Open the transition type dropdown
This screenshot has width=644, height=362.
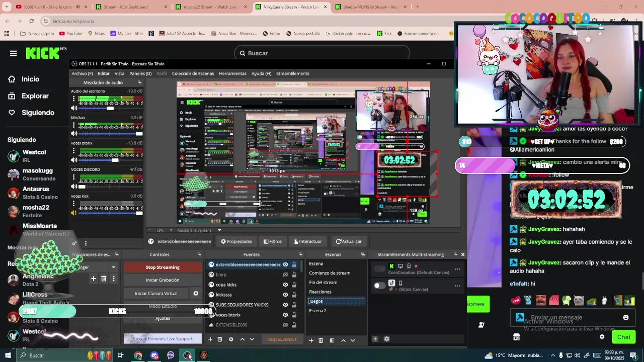pos(113,267)
